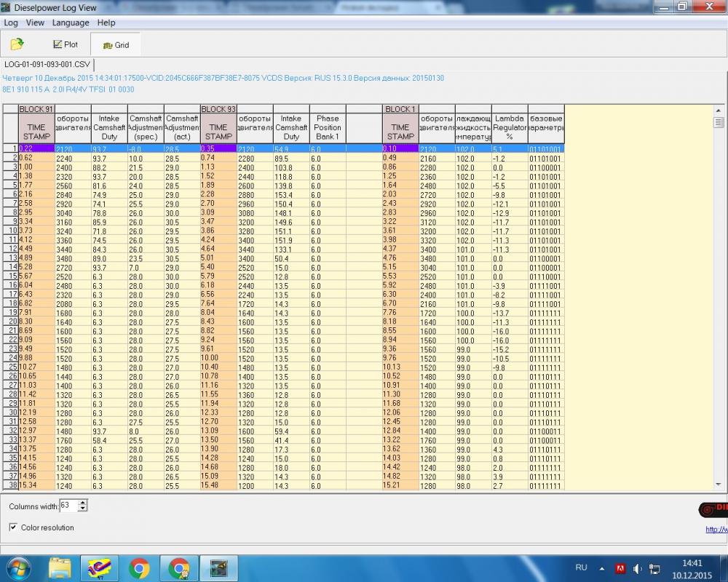Select the LOG-01-091-093-001.CSV tab

pos(47,64)
